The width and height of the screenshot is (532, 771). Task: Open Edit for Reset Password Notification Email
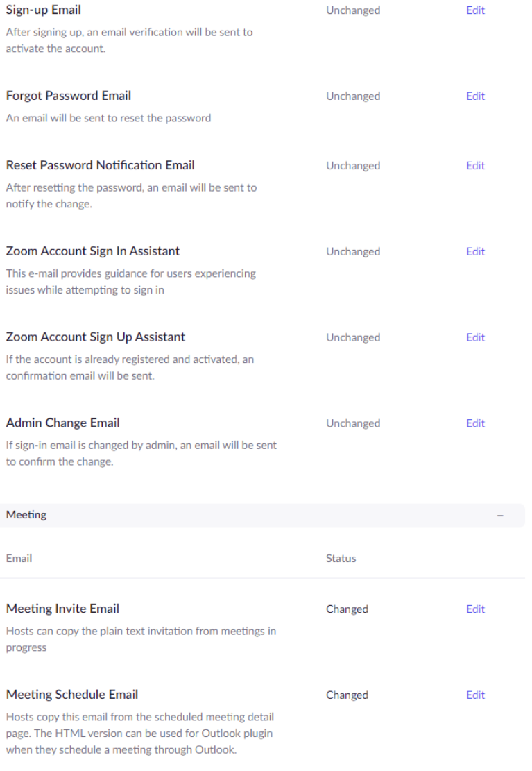coord(475,166)
